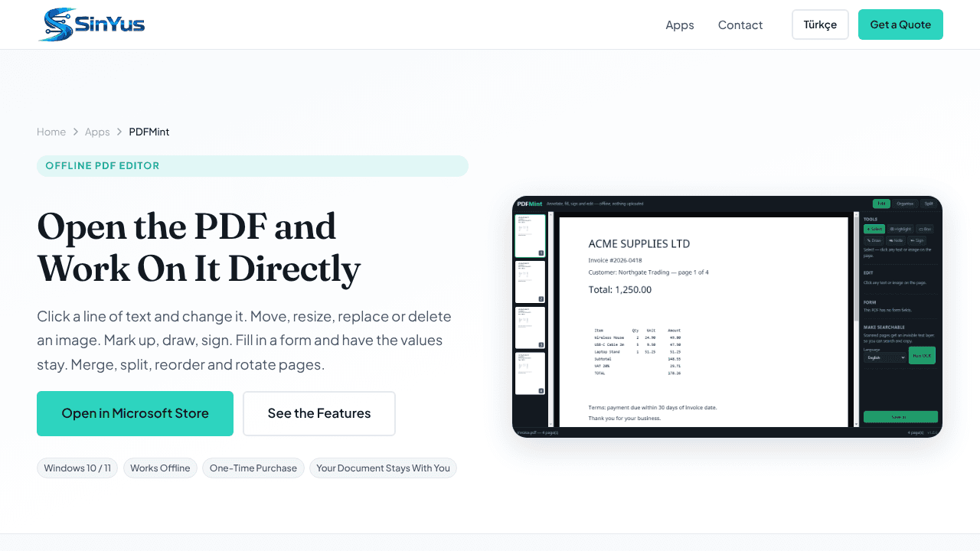Click the Works Offline tag

pyautogui.click(x=160, y=468)
